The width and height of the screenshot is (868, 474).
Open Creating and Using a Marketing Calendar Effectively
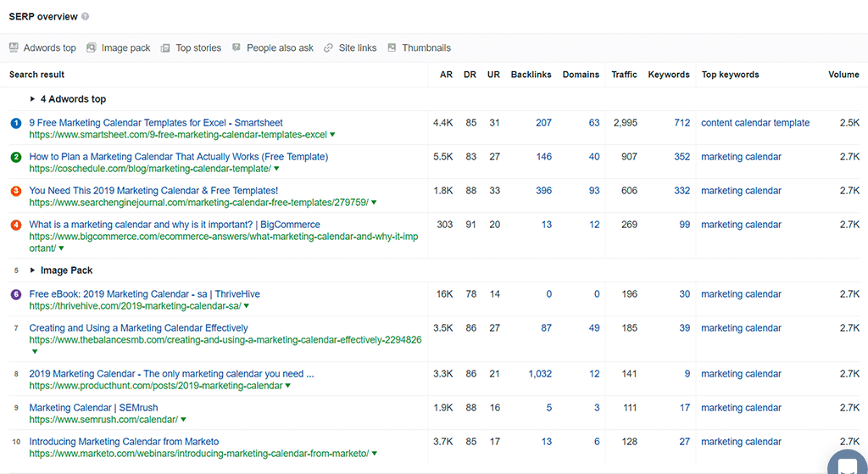(138, 328)
